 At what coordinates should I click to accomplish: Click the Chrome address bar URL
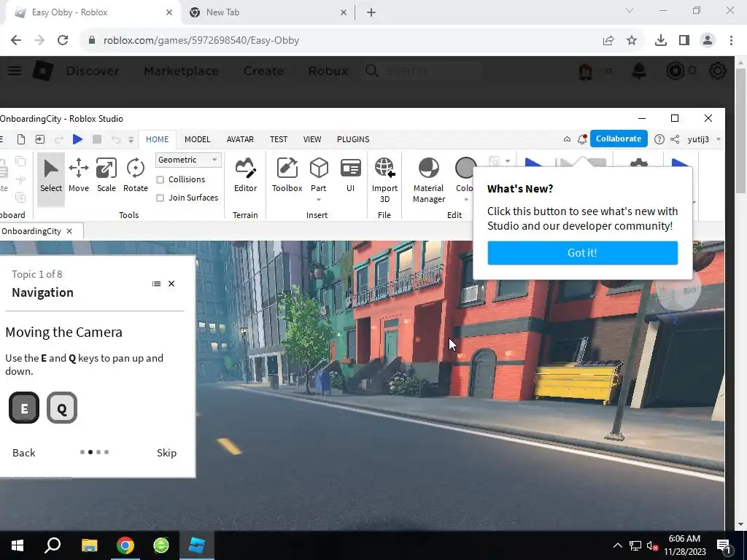[x=201, y=40]
